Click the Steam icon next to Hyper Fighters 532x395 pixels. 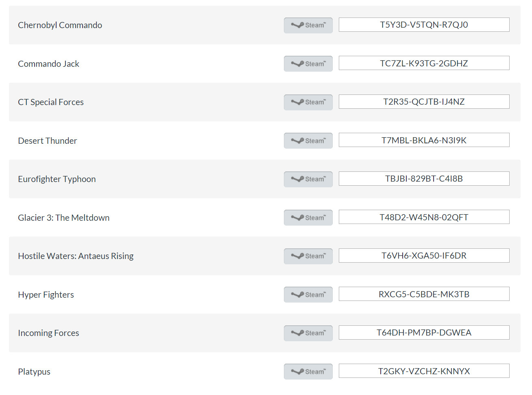(x=308, y=294)
